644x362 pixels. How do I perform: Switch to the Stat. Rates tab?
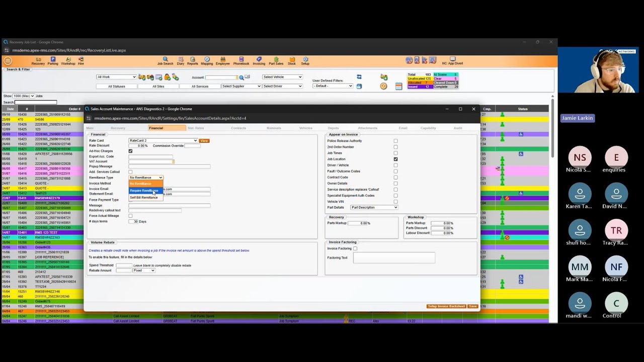tap(196, 128)
